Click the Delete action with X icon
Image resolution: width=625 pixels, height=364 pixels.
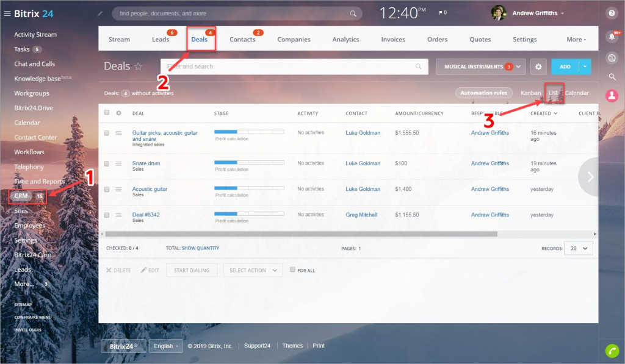point(118,271)
